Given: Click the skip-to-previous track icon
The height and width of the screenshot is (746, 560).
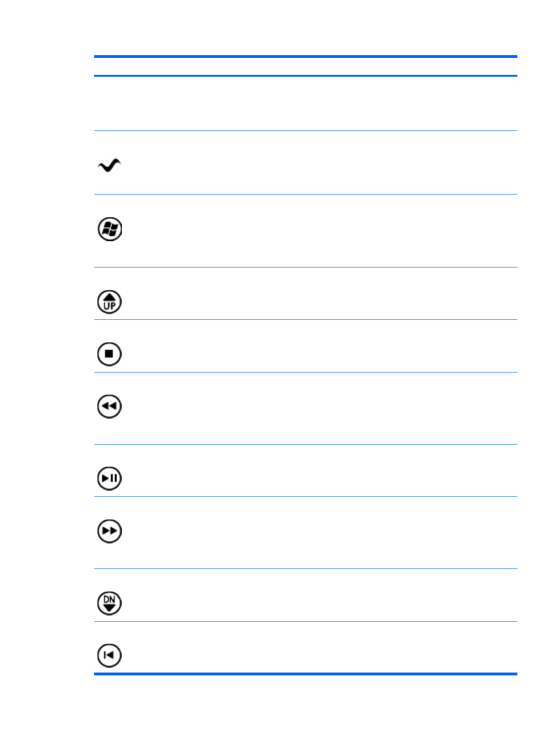Looking at the screenshot, I should point(109,655).
